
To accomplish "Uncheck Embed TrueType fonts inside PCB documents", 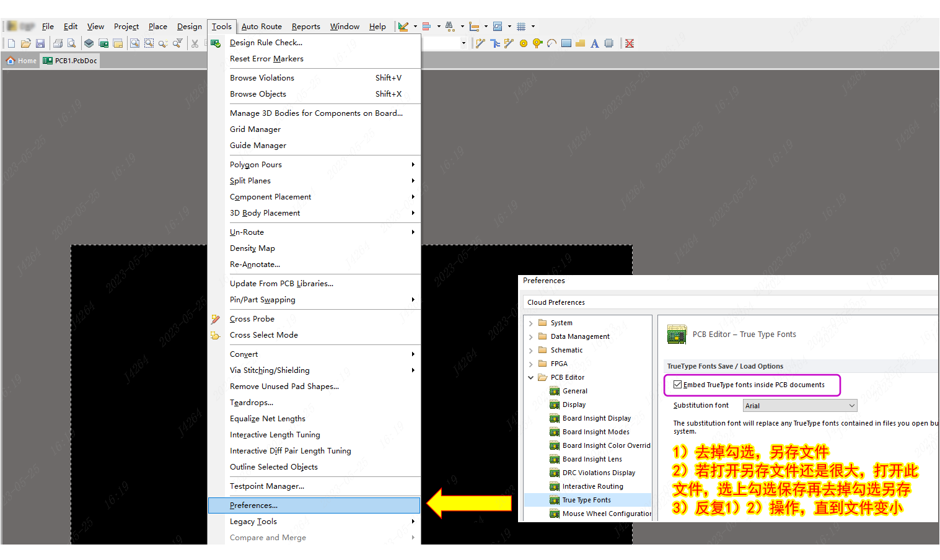I will 678,385.
